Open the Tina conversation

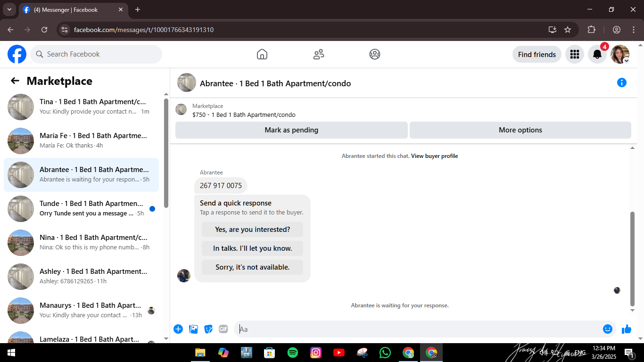[81, 107]
